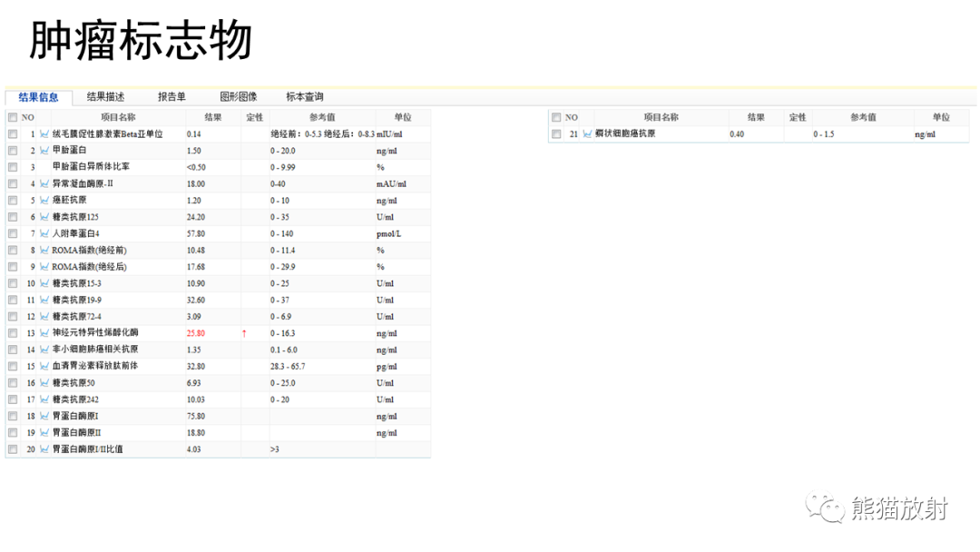
Task: Check the box for row 6 糖类抗原125
Action: point(13,217)
